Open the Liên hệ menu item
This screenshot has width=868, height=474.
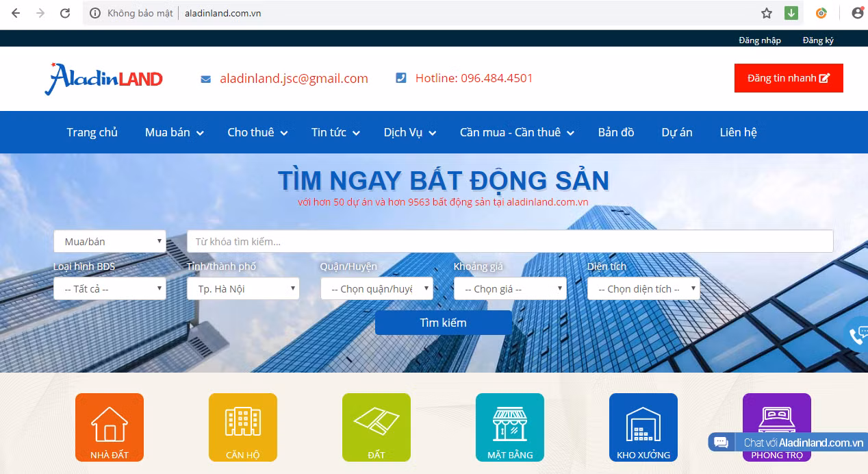pyautogui.click(x=738, y=132)
